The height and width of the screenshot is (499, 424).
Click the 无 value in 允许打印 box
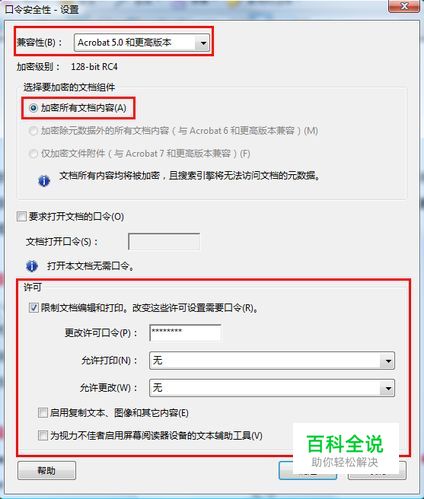pos(157,360)
